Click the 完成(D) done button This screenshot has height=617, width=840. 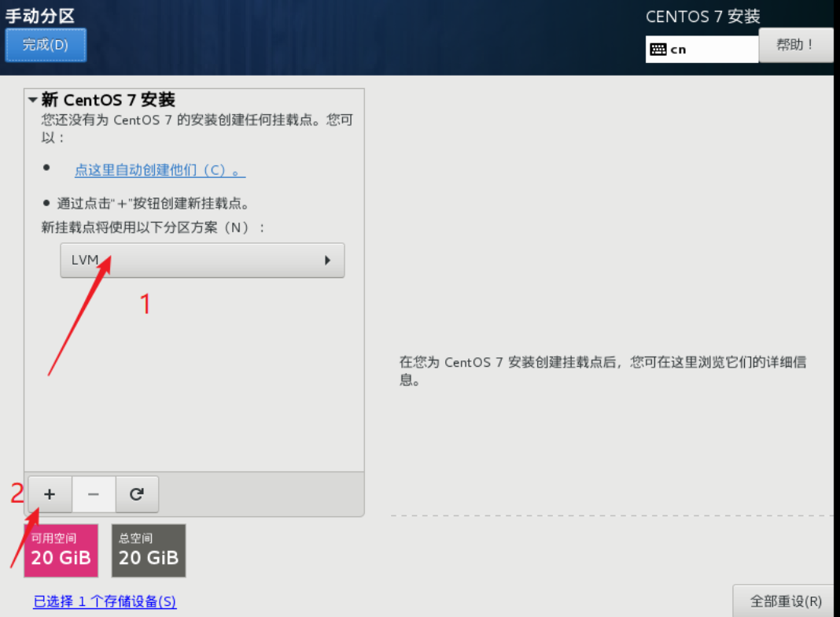(46, 45)
